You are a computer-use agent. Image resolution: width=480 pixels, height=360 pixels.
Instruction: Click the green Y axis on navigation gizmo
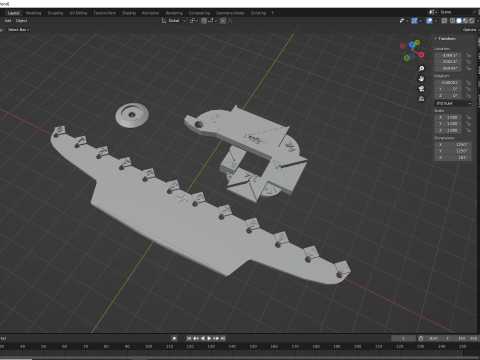pyautogui.click(x=417, y=43)
